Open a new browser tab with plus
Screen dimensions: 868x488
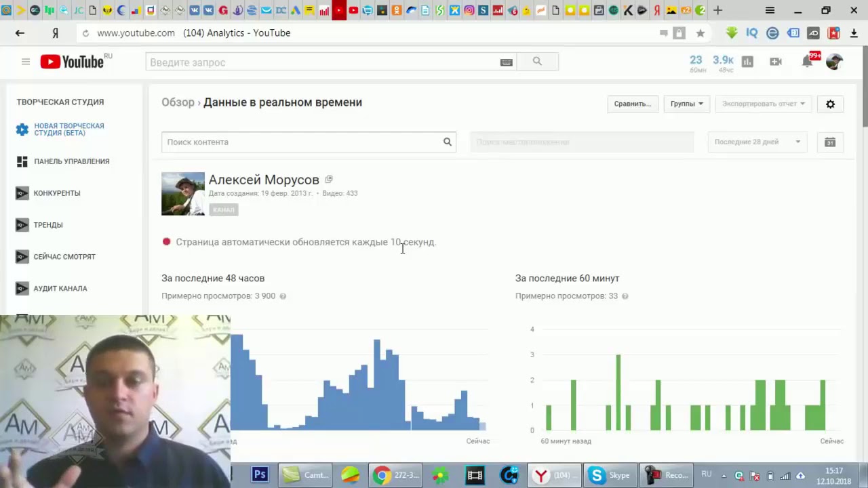[718, 10]
